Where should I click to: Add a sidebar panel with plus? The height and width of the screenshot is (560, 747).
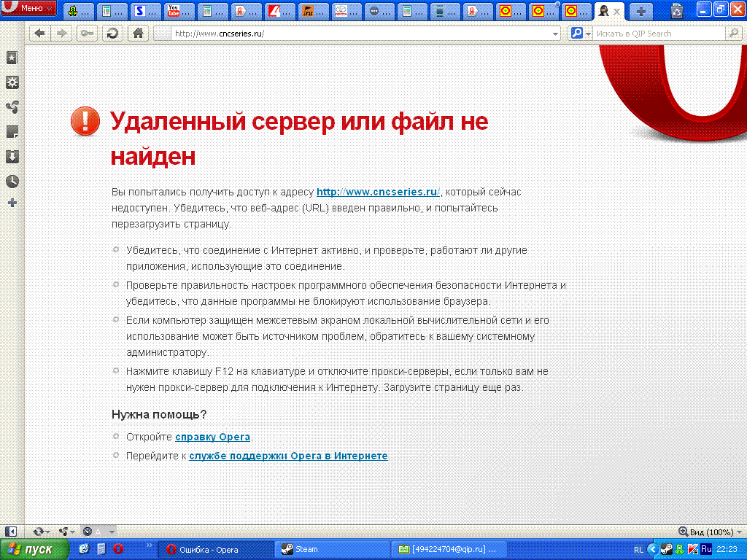[12, 203]
